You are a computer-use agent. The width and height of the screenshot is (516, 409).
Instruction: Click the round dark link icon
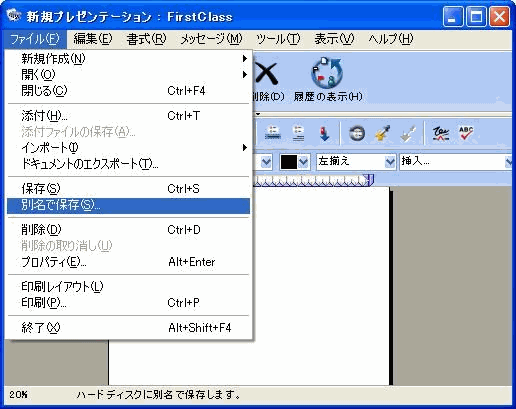pyautogui.click(x=357, y=134)
